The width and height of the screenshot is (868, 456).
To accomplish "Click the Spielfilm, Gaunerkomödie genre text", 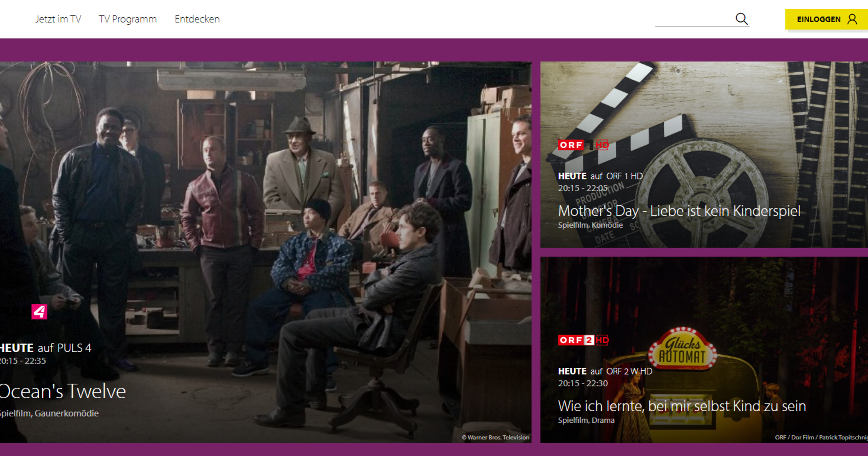I will coord(49,413).
